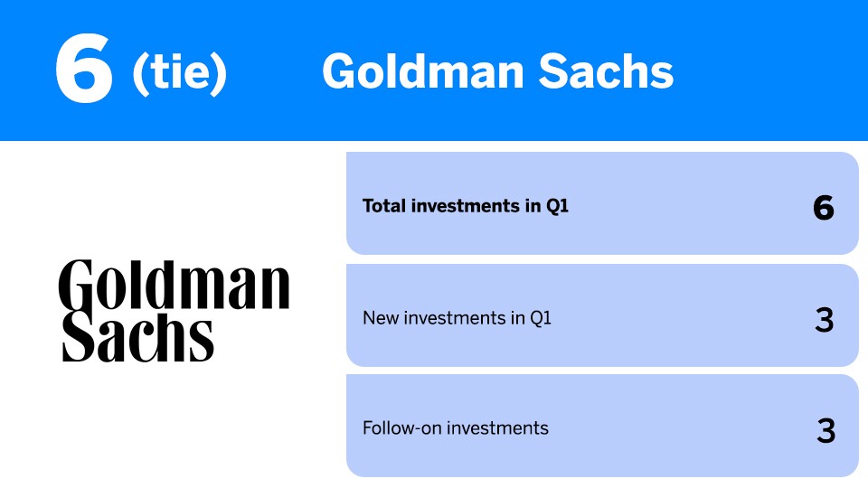868x488 pixels.
Task: Click the value 3 in New investments row
Action: click(x=824, y=320)
